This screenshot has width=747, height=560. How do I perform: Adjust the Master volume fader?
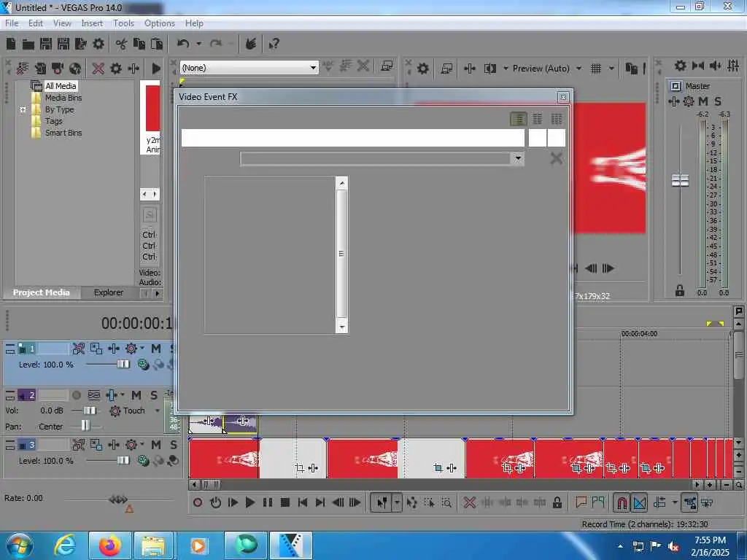coord(680,181)
